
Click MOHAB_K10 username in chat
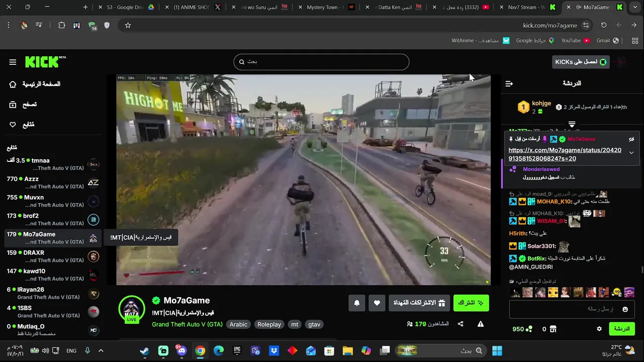pos(554,202)
